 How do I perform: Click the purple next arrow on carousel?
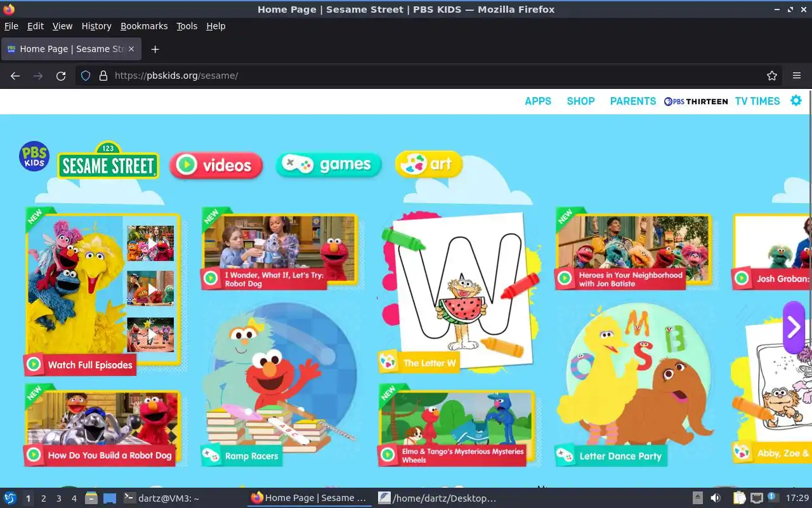794,328
